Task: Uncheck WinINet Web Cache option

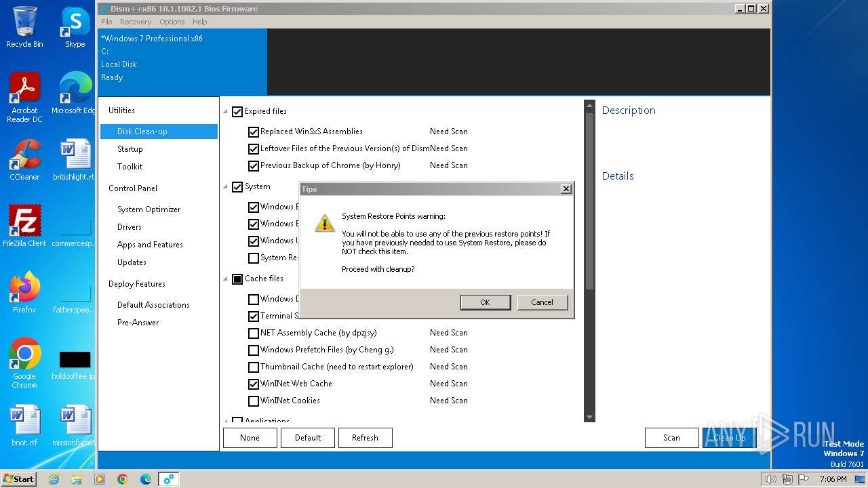Action: [254, 384]
